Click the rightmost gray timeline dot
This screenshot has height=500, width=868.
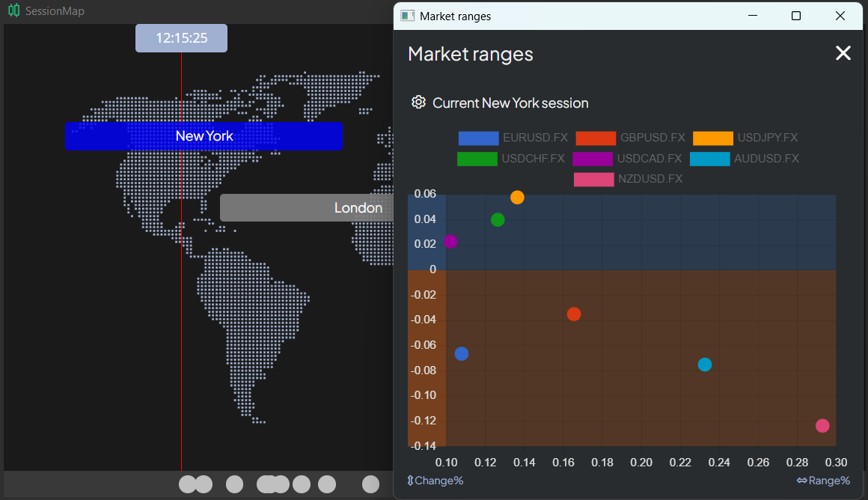pos(371,484)
